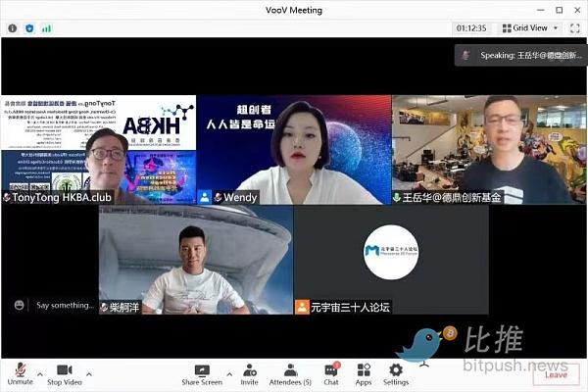Toggle Stop Video camera button

pos(65,374)
